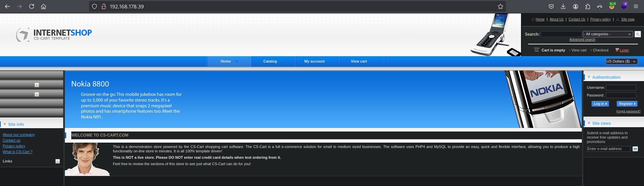Open the Firefox hamburger menu

[x=636, y=6]
